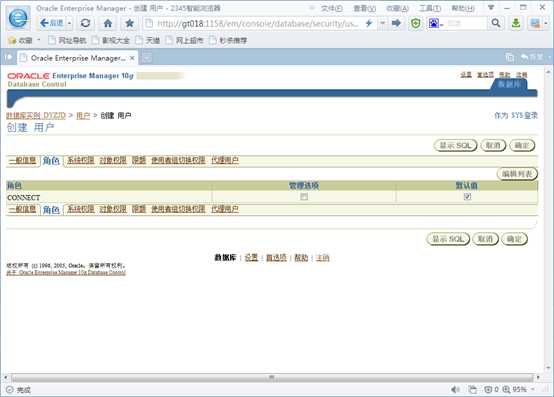Open the 网址导航 bookmark
554x397 pixels.
[67, 41]
